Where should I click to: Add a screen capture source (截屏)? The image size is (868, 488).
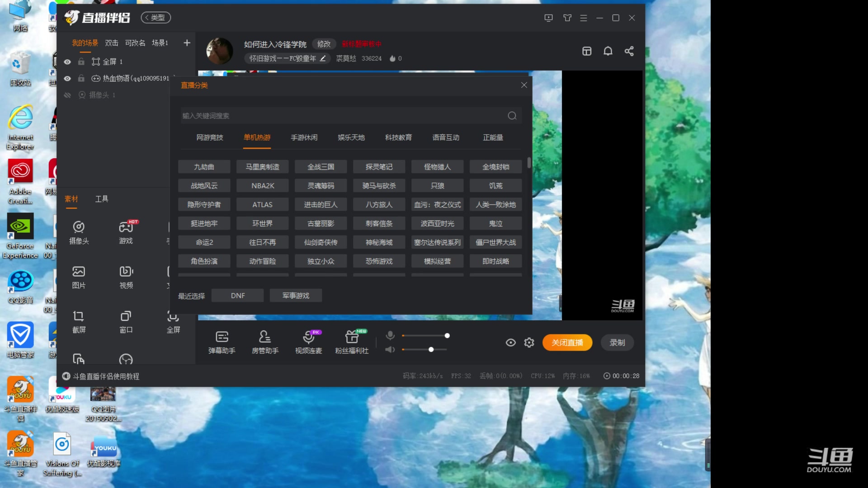pyautogui.click(x=79, y=322)
